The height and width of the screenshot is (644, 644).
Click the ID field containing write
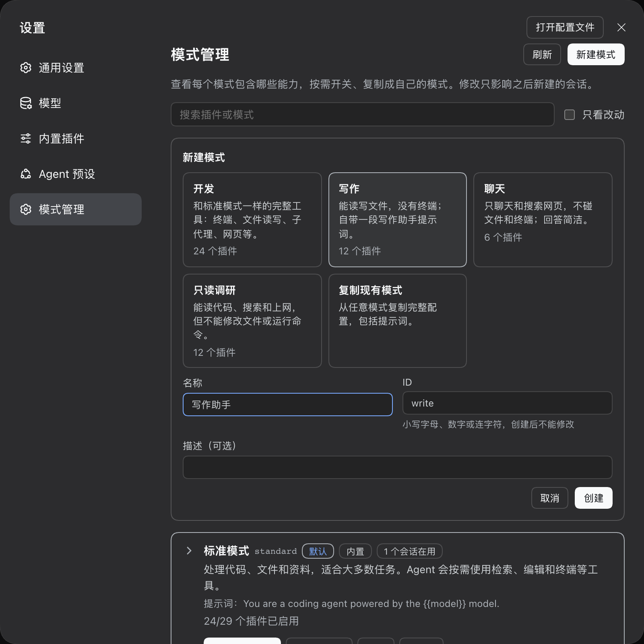(x=508, y=403)
